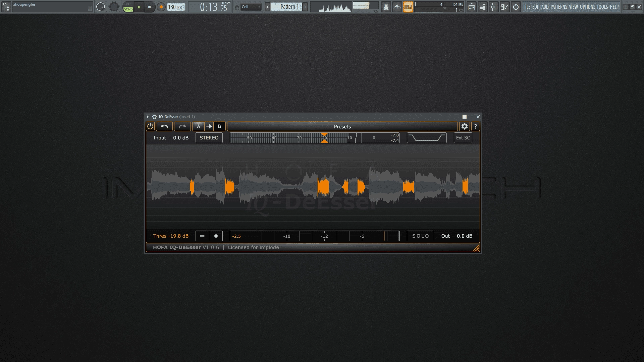Viewport: 644px width, 362px height.
Task: Toggle PAT/SONG mode switch
Action: [x=128, y=7]
